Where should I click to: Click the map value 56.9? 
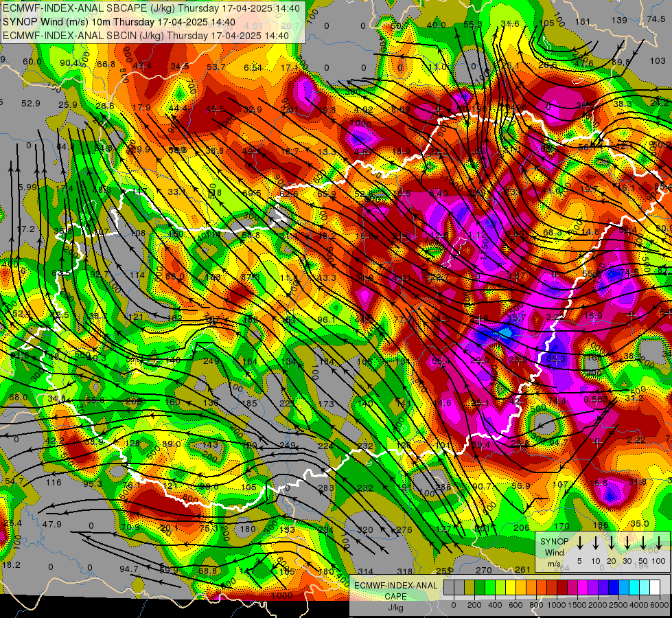[x=521, y=485]
